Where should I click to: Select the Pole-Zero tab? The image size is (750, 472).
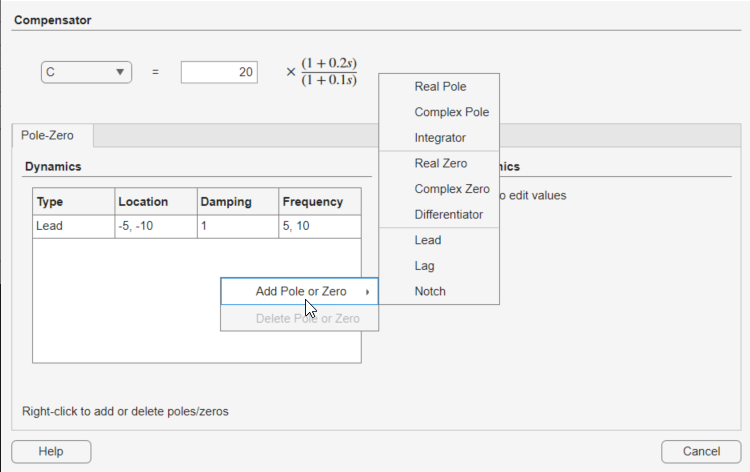pos(53,135)
